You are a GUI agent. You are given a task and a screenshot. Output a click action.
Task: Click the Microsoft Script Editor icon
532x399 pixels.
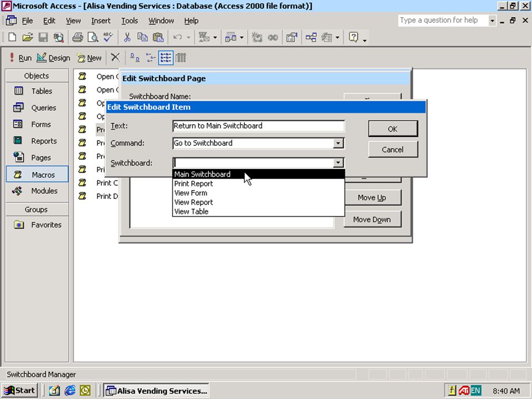click(x=273, y=37)
